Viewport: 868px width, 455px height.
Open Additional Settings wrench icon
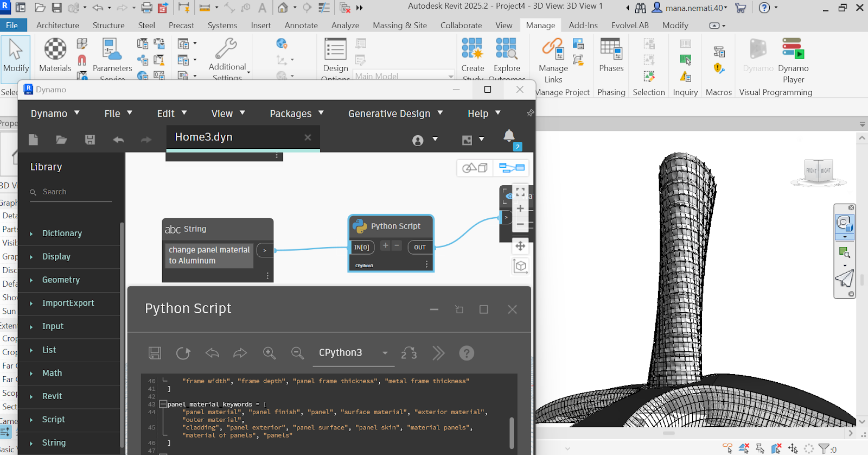[227, 49]
